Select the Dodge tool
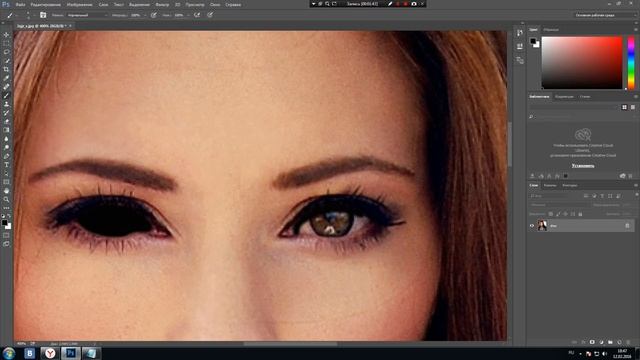The width and height of the screenshot is (640, 360). (x=6, y=147)
